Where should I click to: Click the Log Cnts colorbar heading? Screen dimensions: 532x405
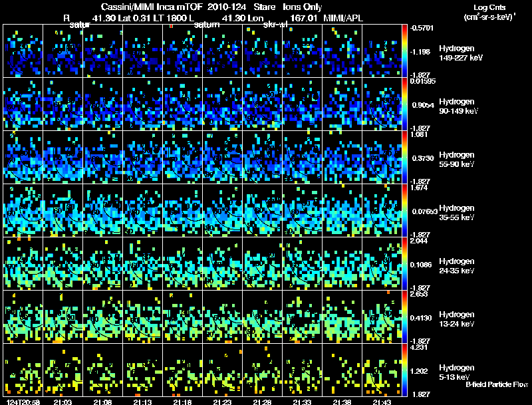pyautogui.click(x=489, y=7)
